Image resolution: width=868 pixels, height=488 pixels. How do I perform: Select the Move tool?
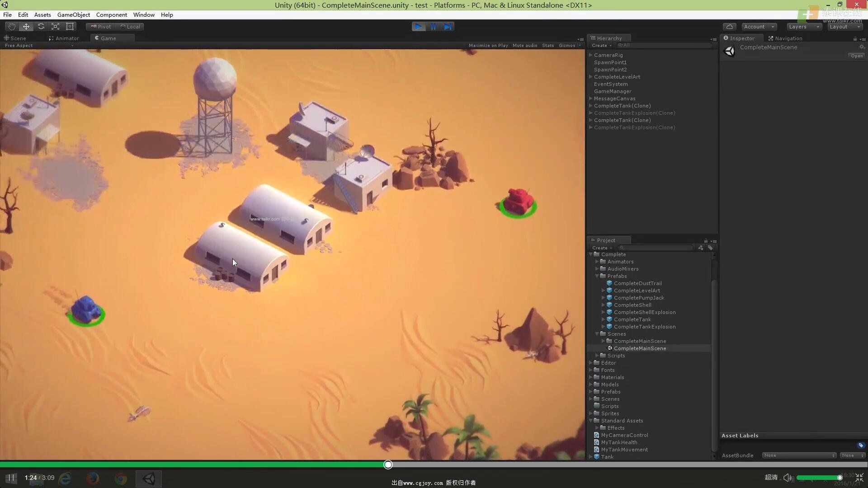[x=26, y=27]
